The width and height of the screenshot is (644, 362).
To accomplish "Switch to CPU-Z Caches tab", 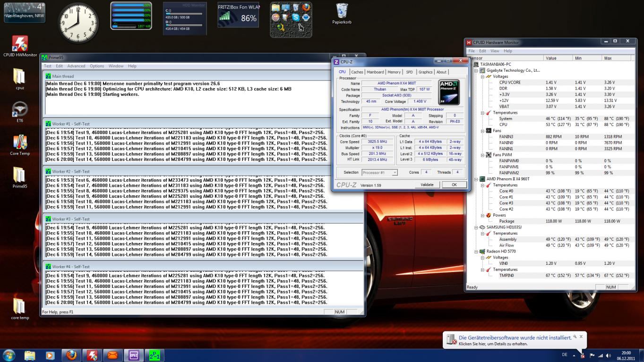I will coord(357,72).
